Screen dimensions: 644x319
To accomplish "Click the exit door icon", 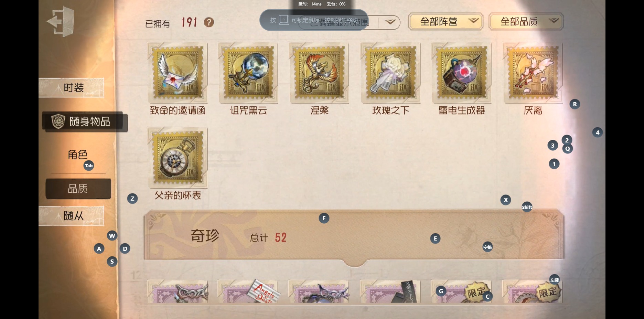I will [60, 22].
